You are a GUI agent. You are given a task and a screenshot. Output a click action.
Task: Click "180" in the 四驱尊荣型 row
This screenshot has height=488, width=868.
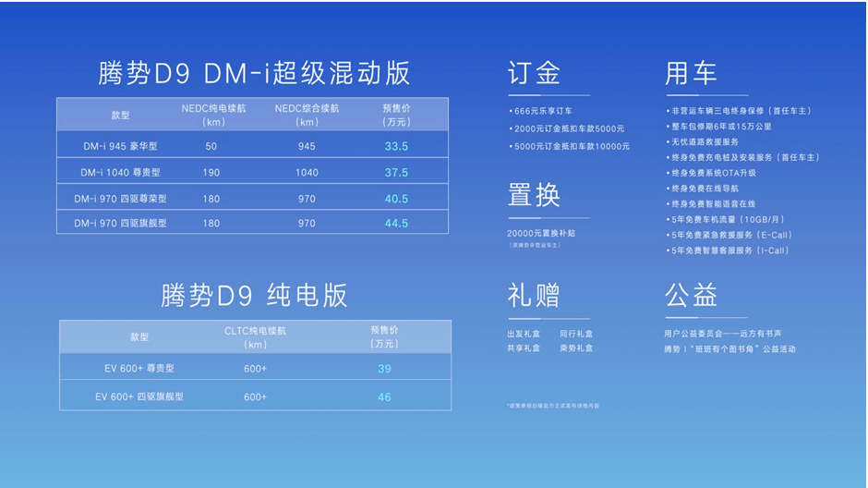(x=211, y=199)
